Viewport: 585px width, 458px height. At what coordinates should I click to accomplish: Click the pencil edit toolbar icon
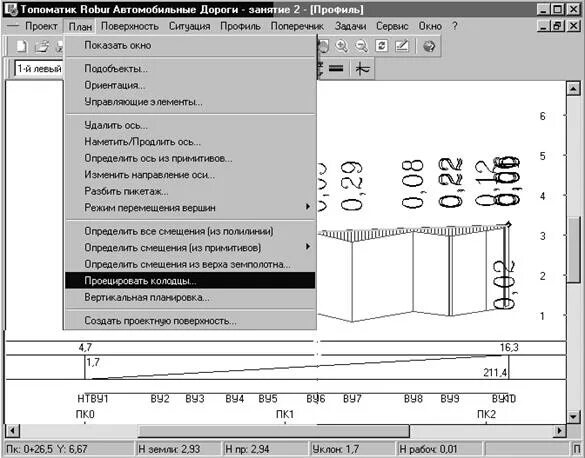(402, 46)
